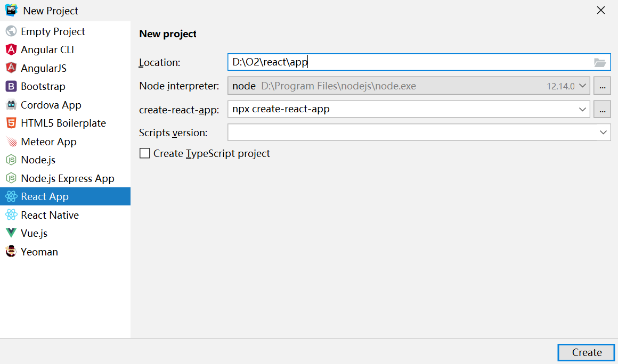The image size is (618, 364).
Task: Click the React App atom icon
Action: pyautogui.click(x=11, y=196)
